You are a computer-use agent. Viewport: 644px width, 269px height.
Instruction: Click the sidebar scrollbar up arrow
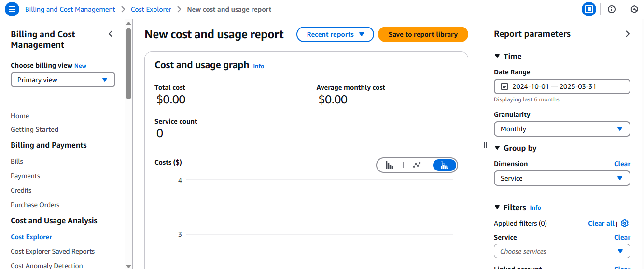(128, 23)
